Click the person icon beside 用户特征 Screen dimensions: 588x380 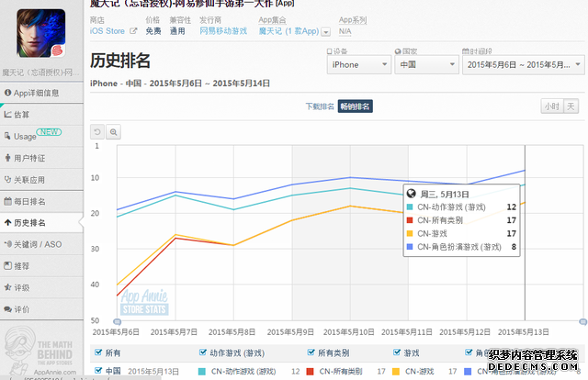click(8, 158)
